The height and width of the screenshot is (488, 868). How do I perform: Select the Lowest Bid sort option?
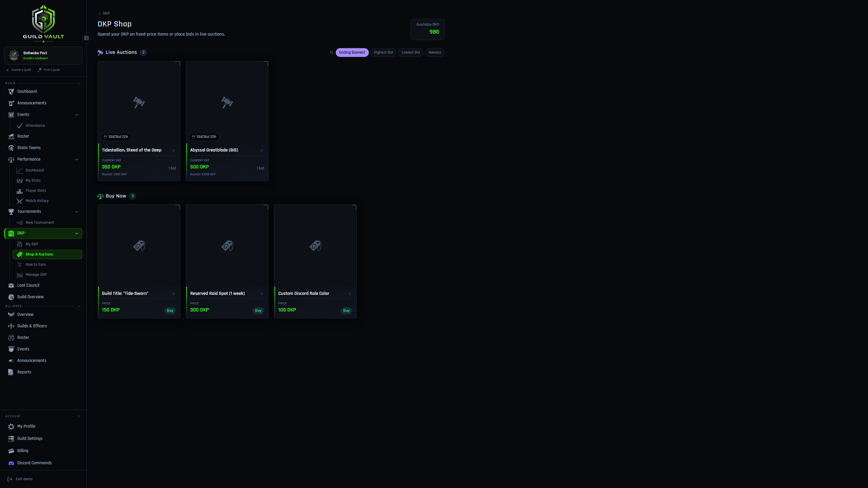(x=411, y=53)
